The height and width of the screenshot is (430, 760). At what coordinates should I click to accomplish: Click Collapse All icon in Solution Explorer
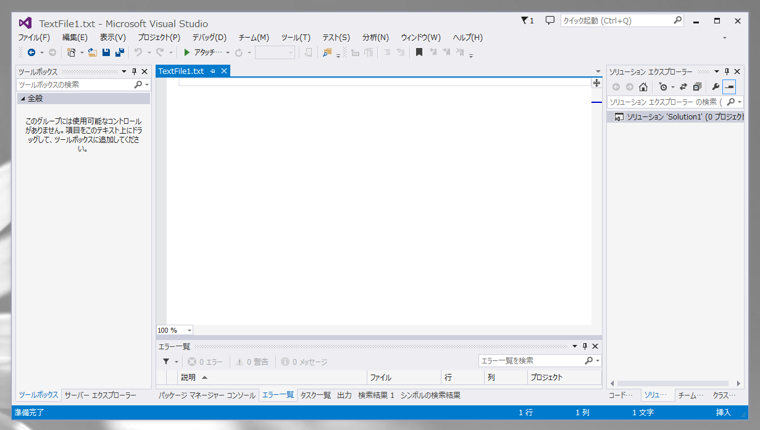point(697,87)
